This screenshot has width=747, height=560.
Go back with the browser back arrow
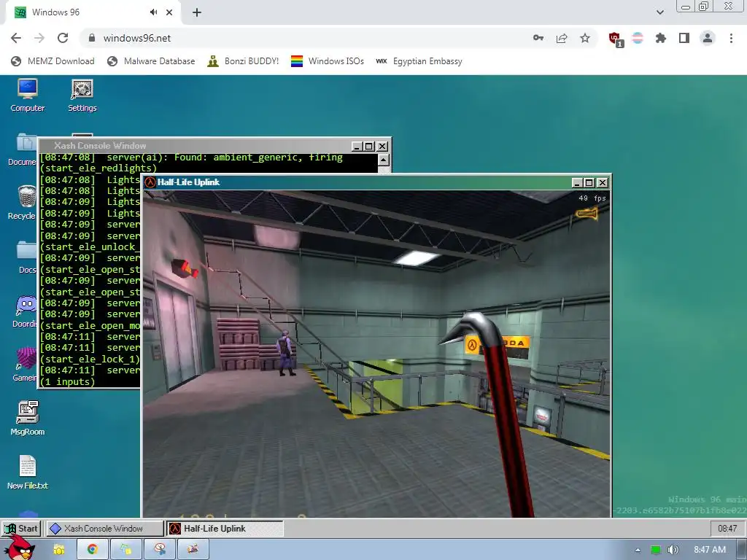click(x=16, y=38)
